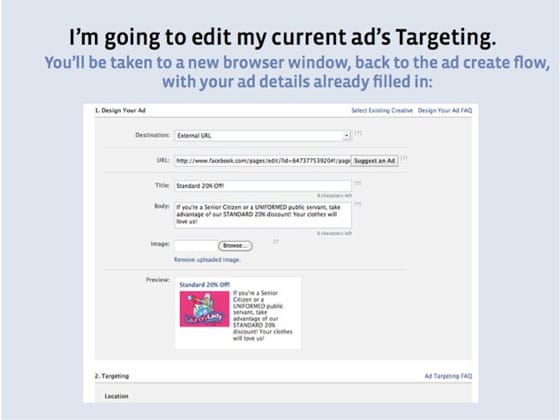Click the preview ad body text

pos(262,315)
